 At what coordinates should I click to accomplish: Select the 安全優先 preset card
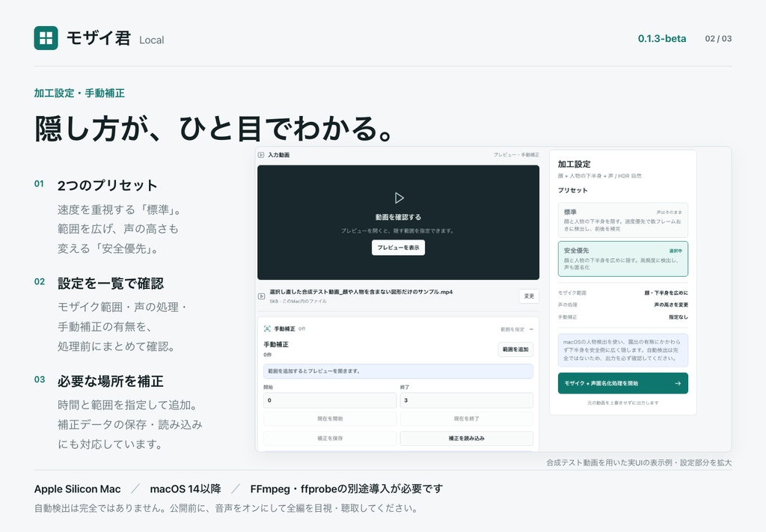(623, 259)
